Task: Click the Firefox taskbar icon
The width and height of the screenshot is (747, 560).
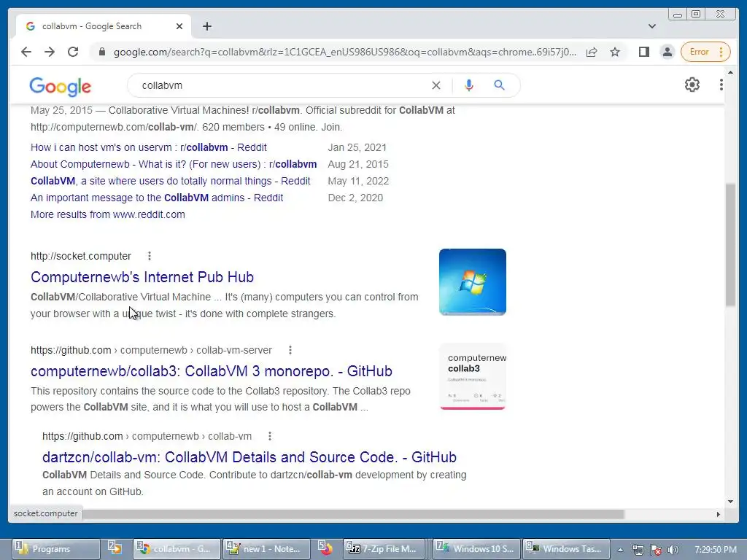Action: coord(326,549)
